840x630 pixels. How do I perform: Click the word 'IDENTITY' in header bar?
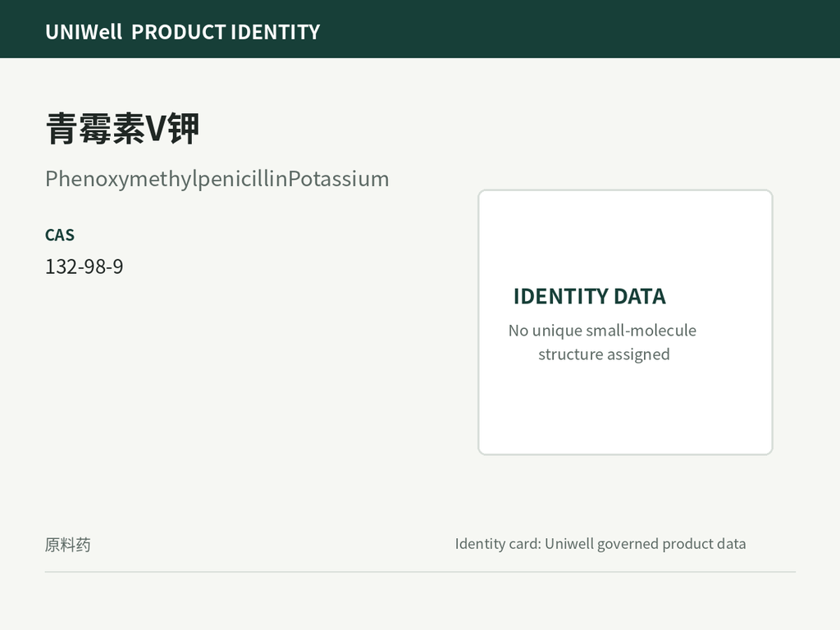point(276,32)
